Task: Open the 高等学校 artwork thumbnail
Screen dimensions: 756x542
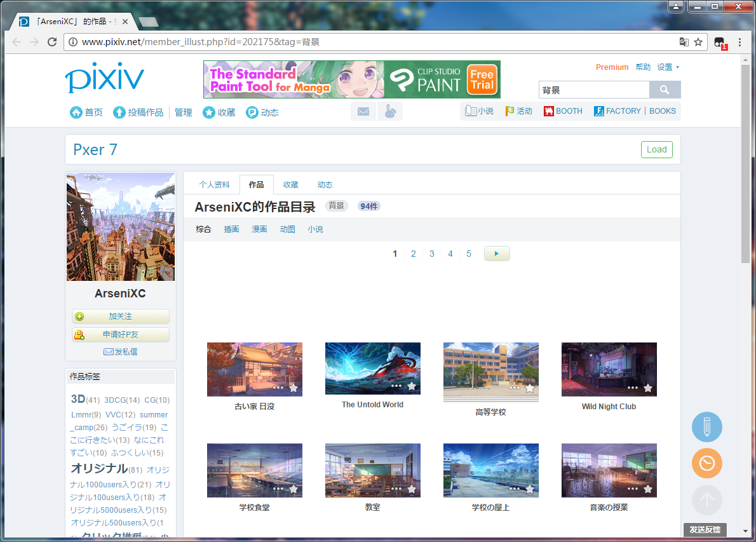Action: click(x=491, y=369)
